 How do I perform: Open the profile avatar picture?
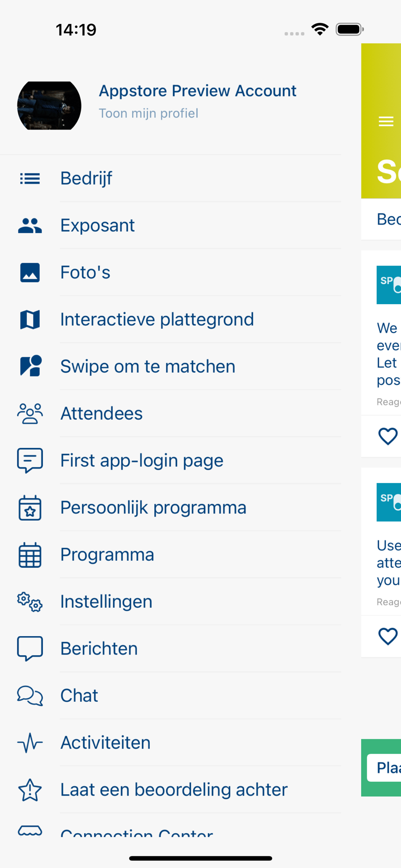point(49,105)
